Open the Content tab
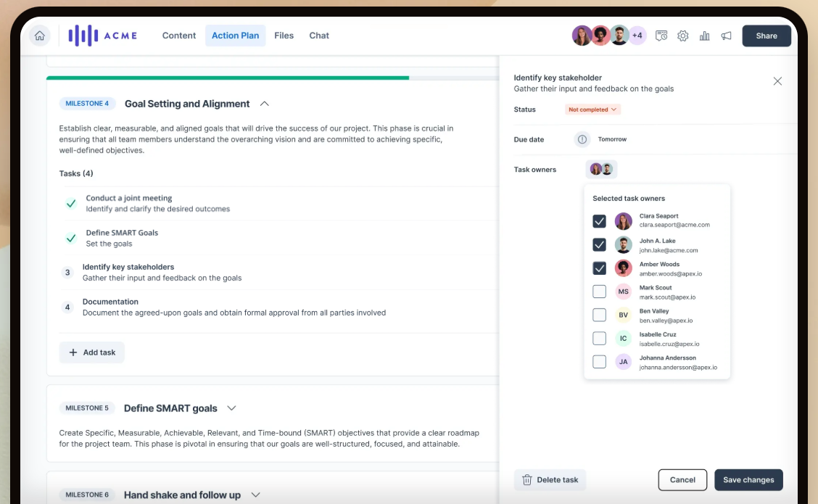Image resolution: width=818 pixels, height=504 pixels. pos(179,36)
